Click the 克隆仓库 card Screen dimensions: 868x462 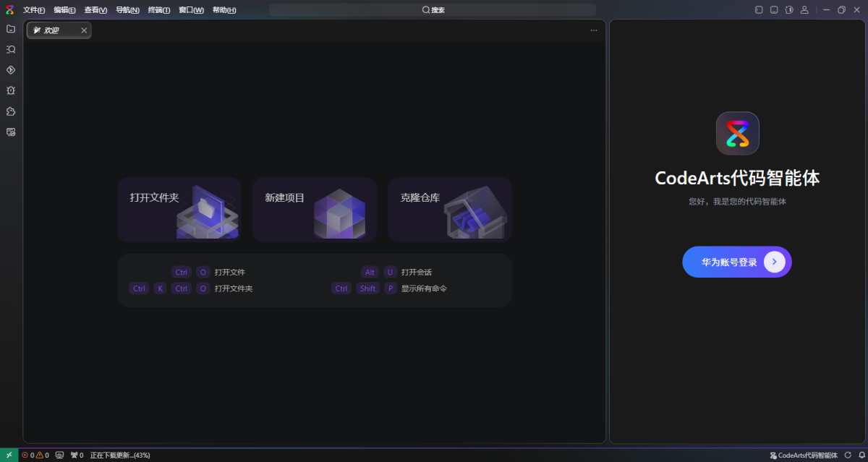tap(449, 209)
